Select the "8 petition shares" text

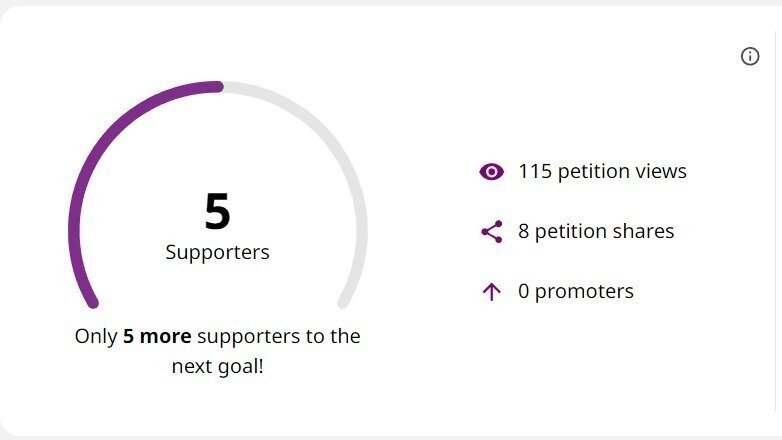[x=596, y=231]
